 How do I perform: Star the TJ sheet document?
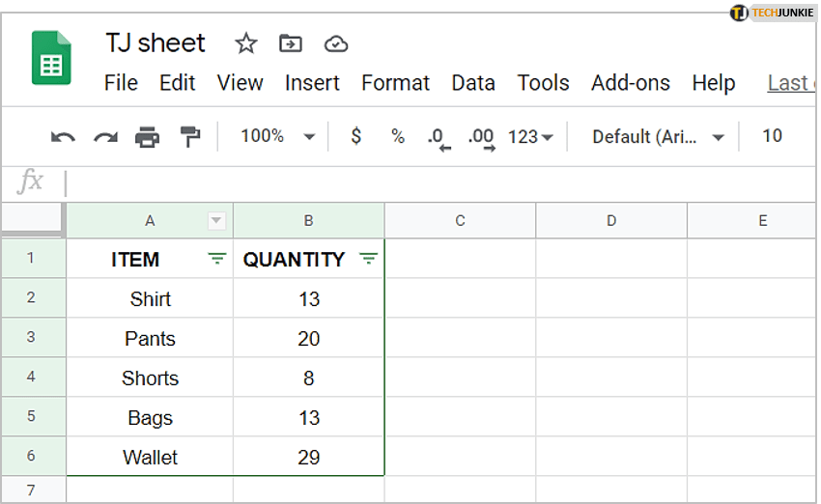[x=246, y=43]
